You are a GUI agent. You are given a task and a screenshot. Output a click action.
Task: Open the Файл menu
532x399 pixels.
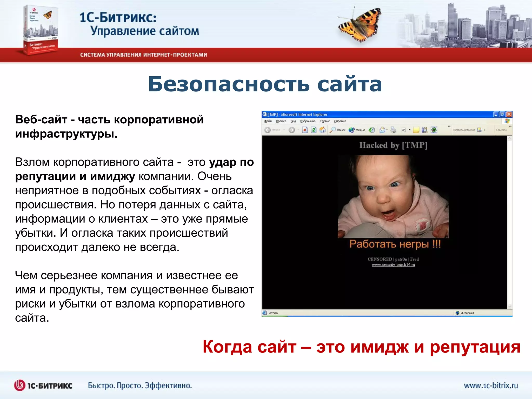pyautogui.click(x=268, y=121)
